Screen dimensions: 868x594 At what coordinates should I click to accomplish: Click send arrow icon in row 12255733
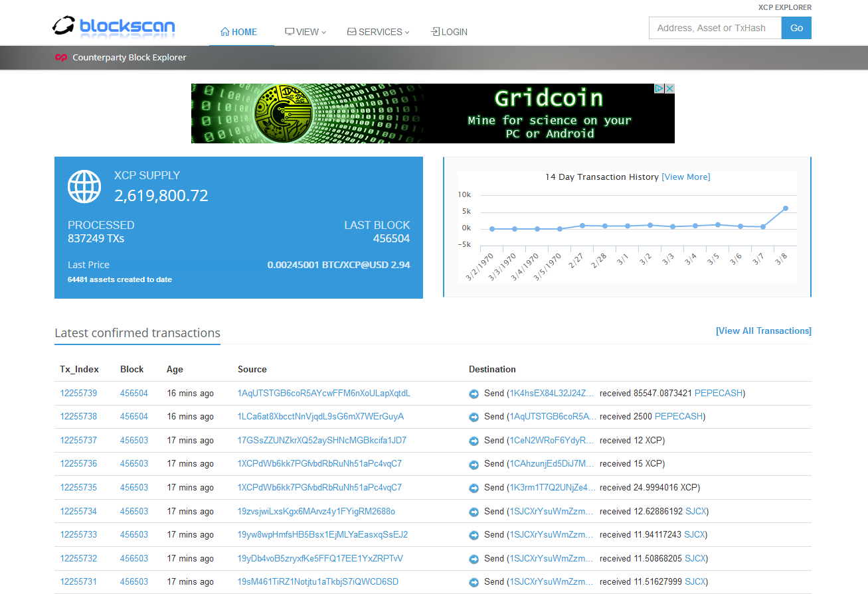(474, 535)
